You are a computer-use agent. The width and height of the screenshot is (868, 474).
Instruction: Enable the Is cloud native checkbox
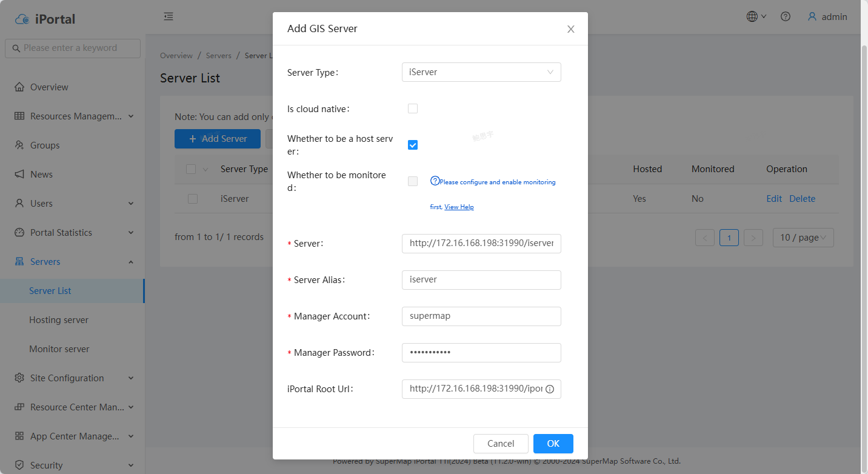click(413, 108)
